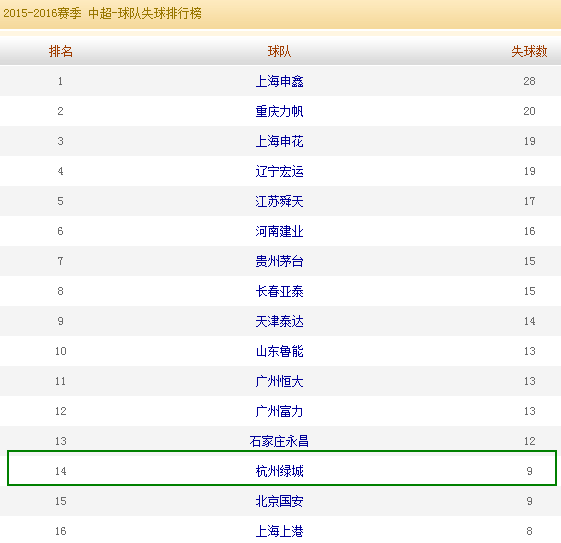Click the 球队 column header
The height and width of the screenshot is (543, 561).
[279, 52]
